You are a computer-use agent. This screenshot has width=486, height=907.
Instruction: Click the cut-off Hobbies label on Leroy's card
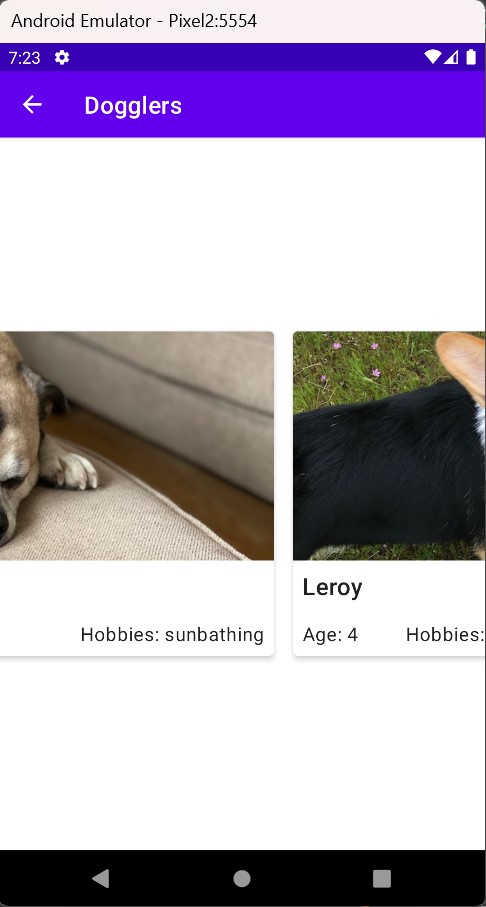(x=445, y=635)
